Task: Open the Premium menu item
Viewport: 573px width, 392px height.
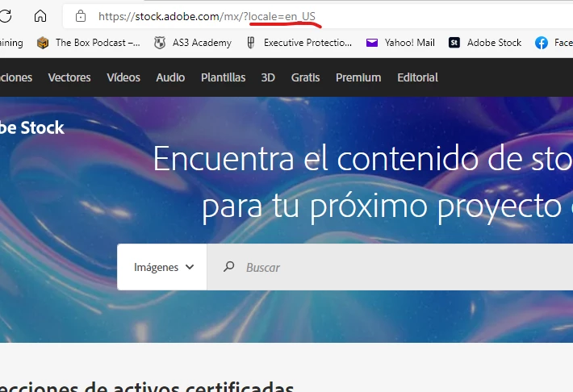Action: [358, 77]
